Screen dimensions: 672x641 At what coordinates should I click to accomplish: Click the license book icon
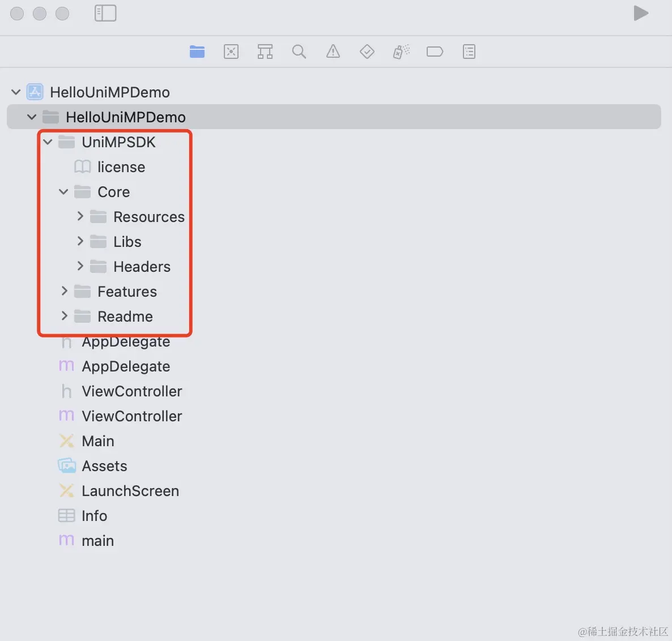pyautogui.click(x=82, y=166)
